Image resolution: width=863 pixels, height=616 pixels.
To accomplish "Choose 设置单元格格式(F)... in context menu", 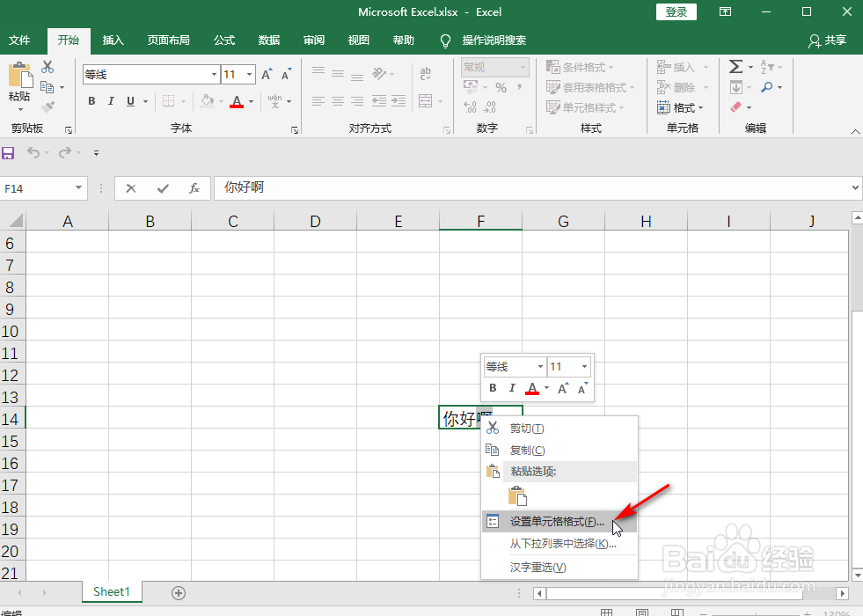I will (559, 521).
